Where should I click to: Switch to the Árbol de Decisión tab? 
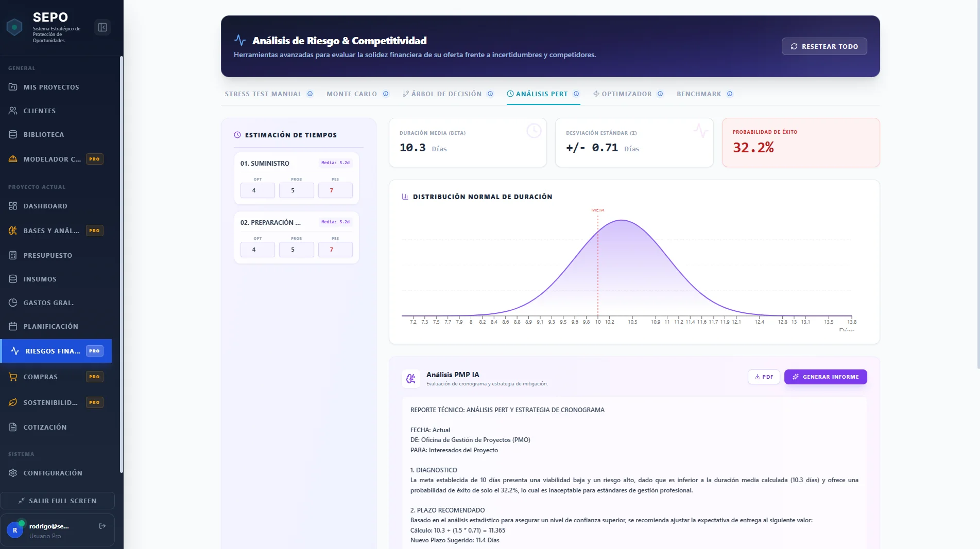click(446, 94)
